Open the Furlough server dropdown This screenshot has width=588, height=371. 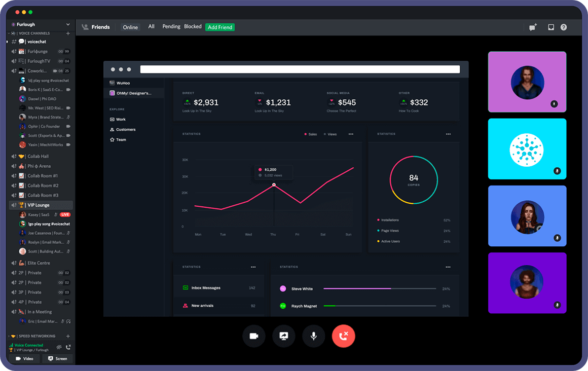41,24
